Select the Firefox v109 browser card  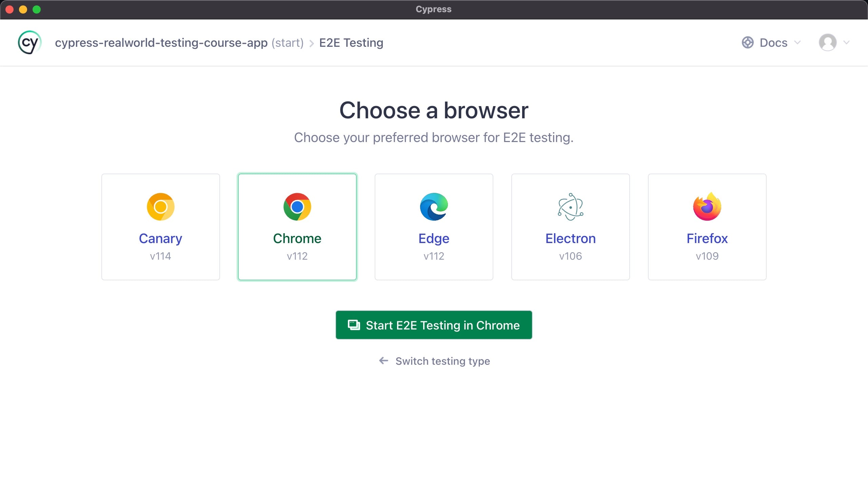[x=707, y=227]
